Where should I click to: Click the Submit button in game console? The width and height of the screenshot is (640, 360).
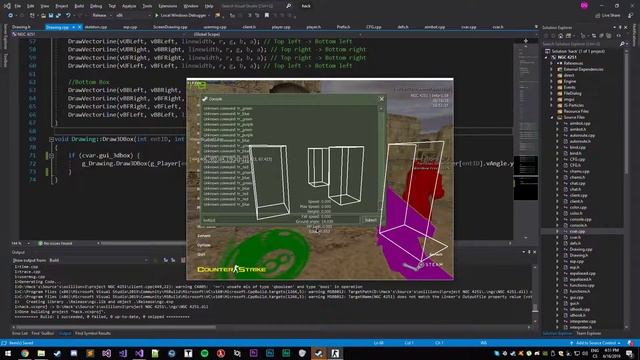coord(371,220)
